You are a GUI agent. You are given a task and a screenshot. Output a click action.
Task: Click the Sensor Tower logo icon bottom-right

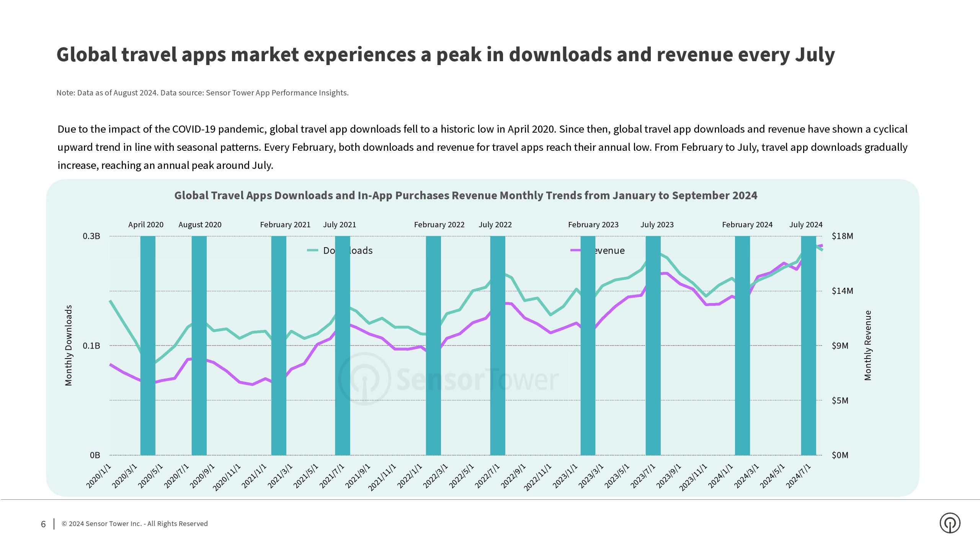950,523
